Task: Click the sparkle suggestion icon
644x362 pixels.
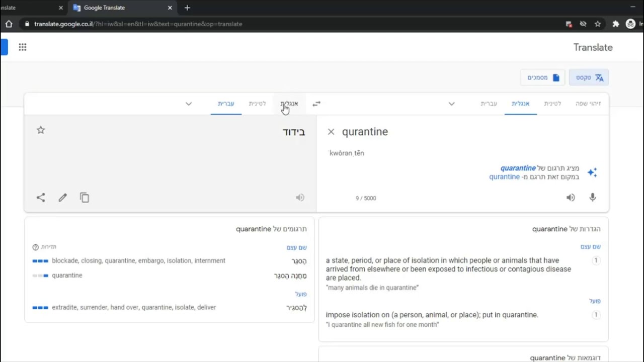Action: click(592, 172)
